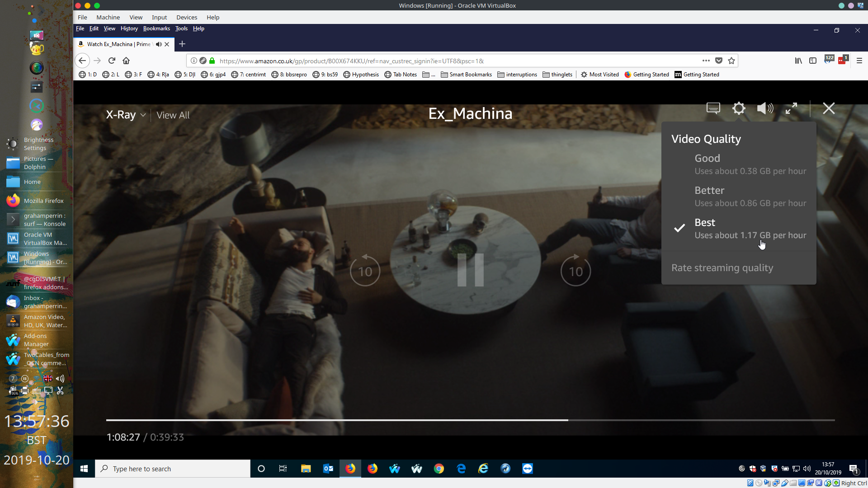The image size is (868, 488).
Task: Expand the X-Ray dropdown chevron
Action: tap(143, 115)
